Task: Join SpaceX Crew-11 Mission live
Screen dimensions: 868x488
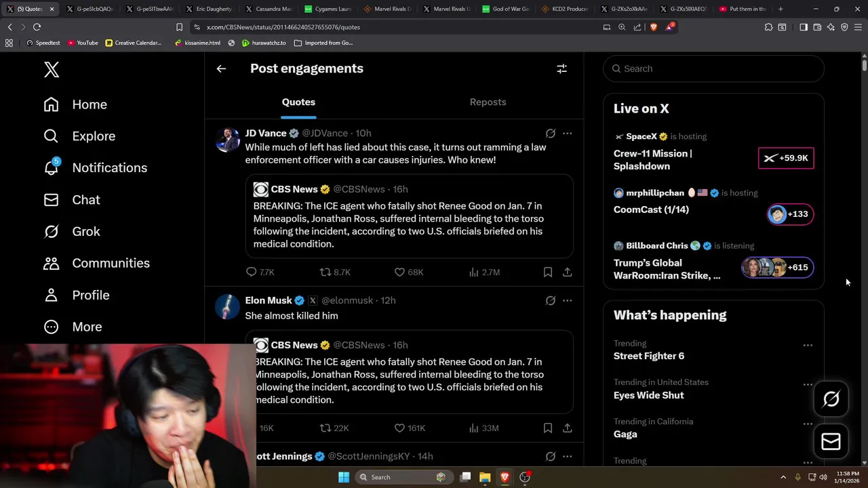Action: (x=786, y=158)
